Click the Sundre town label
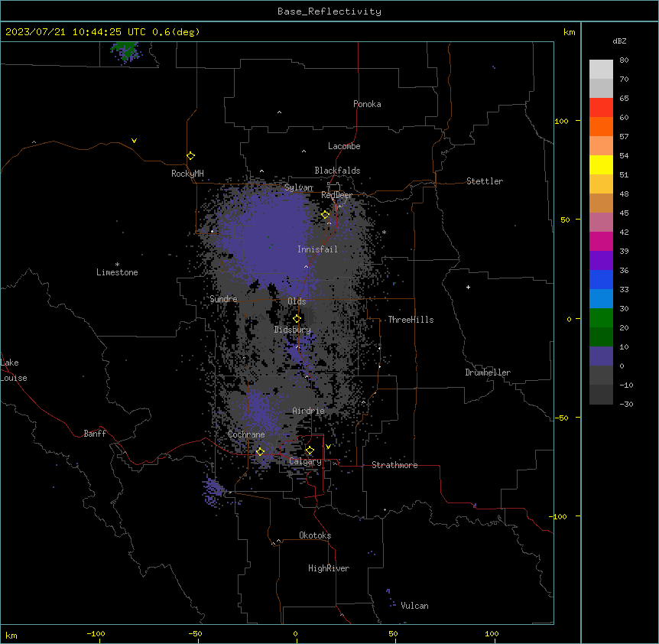 click(x=223, y=299)
